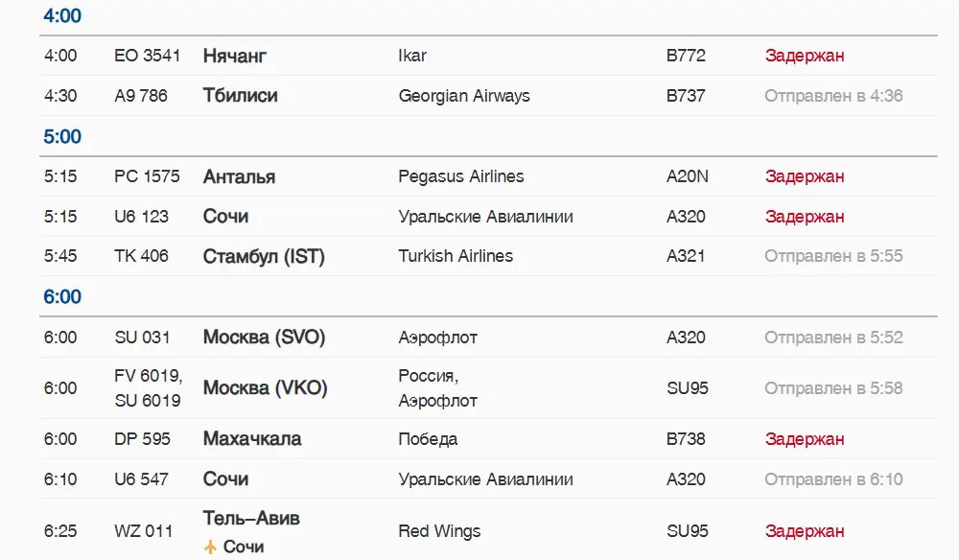Open the Тбилиси flight destination
The image size is (959, 560).
(x=240, y=95)
